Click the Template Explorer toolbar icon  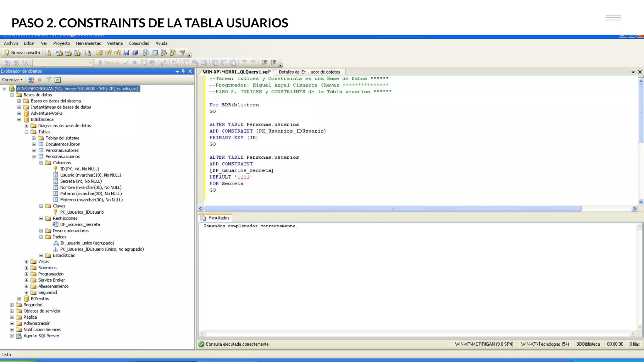[173, 53]
